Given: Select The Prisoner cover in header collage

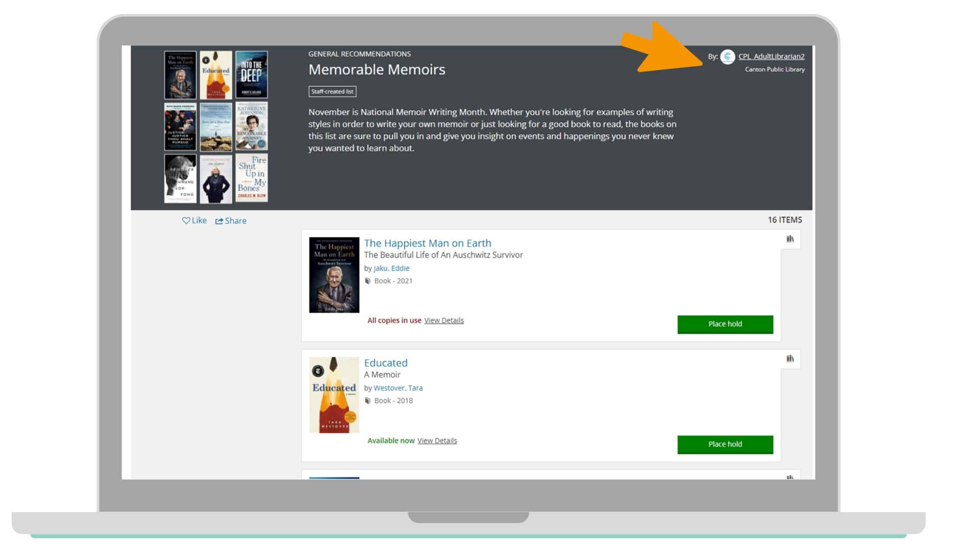Looking at the screenshot, I should (180, 178).
